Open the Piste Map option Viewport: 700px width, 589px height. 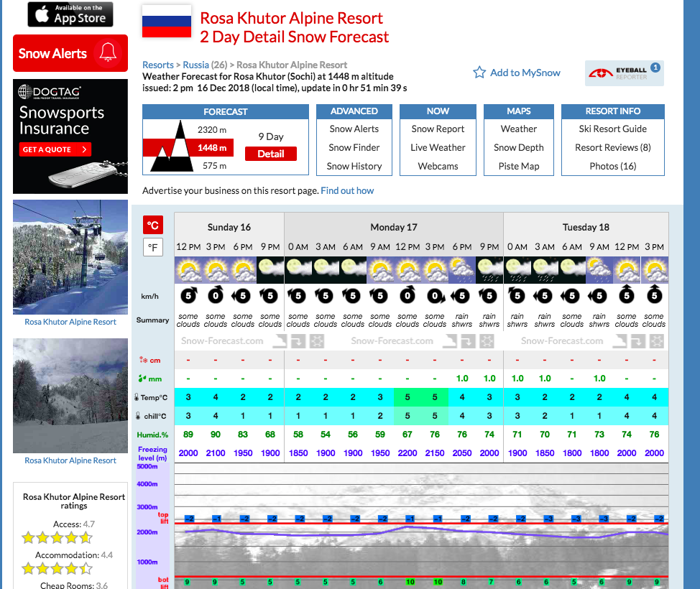click(x=518, y=166)
